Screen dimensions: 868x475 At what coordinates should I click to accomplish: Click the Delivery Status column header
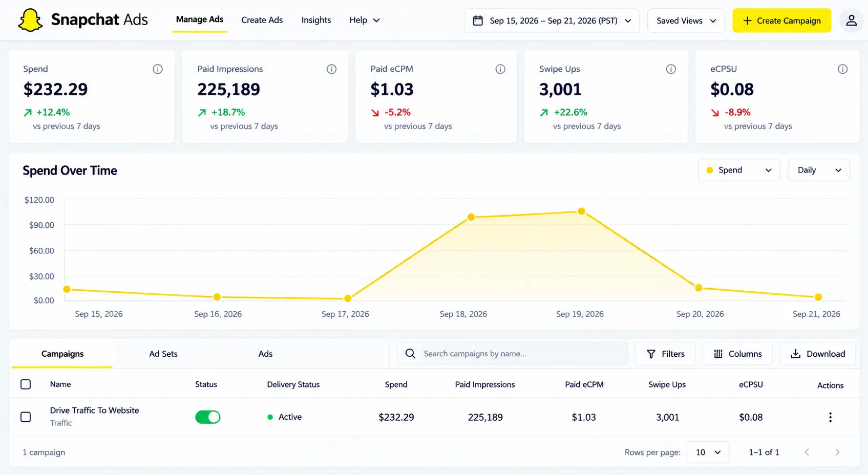tap(293, 384)
